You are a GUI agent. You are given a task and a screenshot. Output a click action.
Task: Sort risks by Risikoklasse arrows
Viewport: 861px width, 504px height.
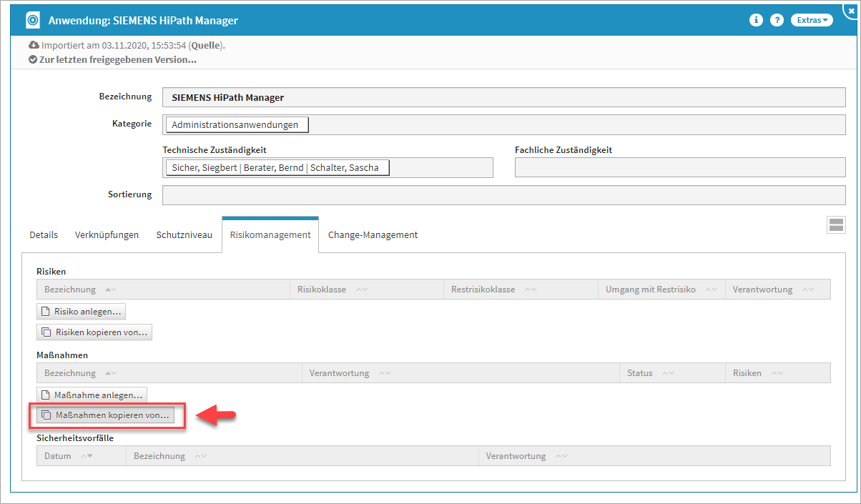362,290
